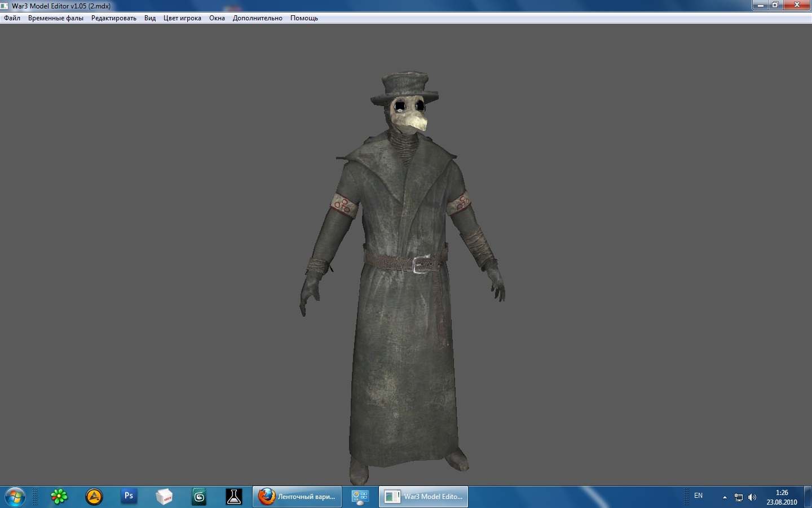
Task: Open the Дополнительно menu
Action: pos(258,18)
